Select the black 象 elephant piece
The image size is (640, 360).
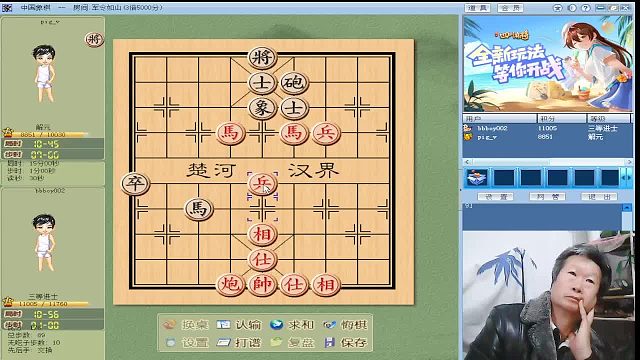click(x=262, y=108)
